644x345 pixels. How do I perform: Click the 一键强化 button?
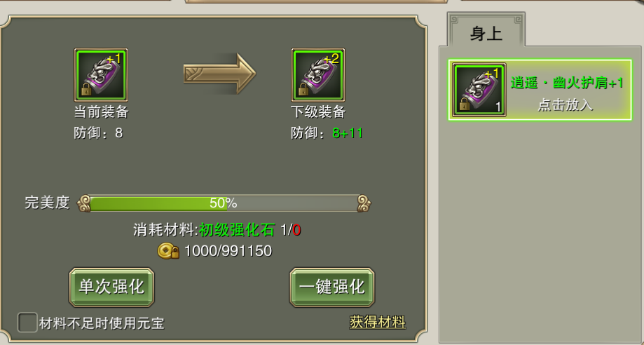[332, 287]
